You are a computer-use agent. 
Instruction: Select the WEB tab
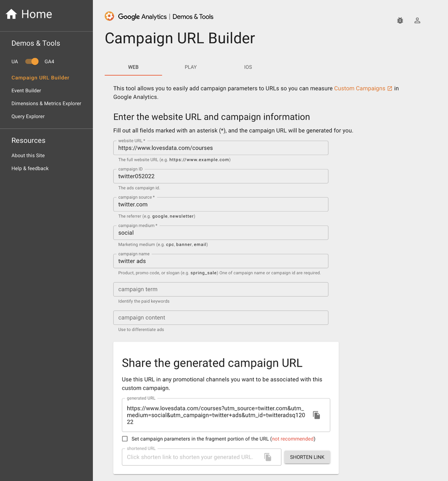(133, 67)
